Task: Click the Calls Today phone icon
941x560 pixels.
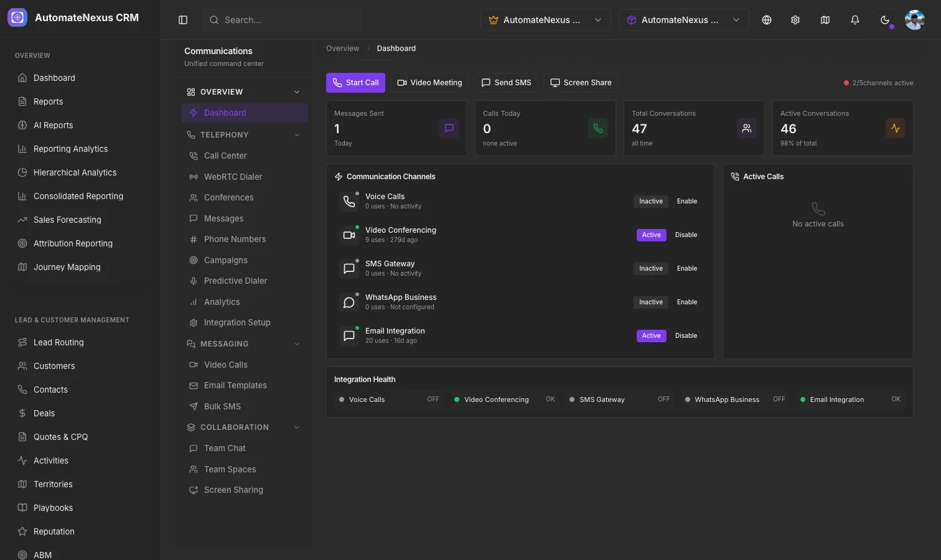Action: coord(598,128)
